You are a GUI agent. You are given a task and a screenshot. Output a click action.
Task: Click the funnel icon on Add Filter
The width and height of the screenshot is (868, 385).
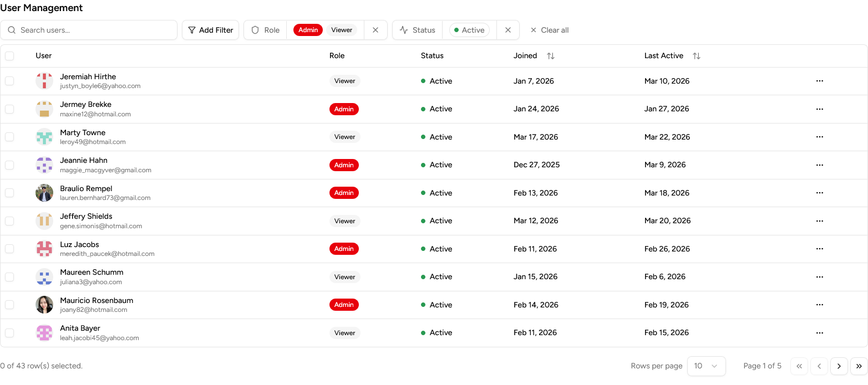click(x=191, y=29)
